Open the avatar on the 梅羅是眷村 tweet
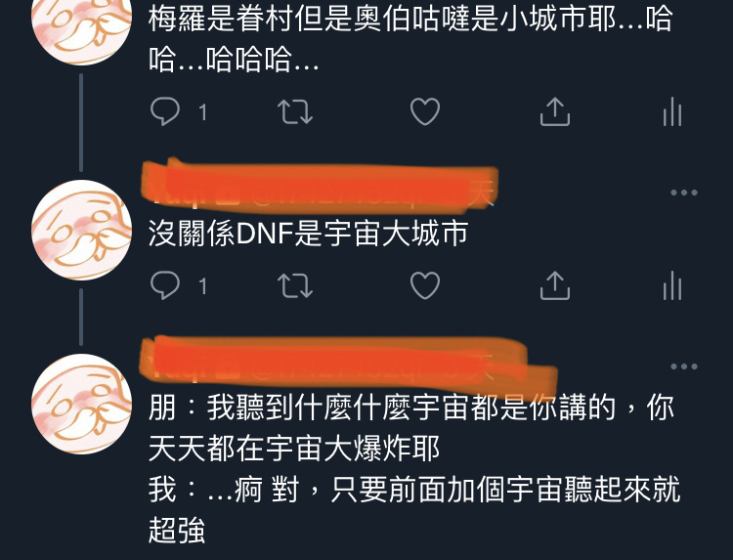This screenshot has width=733, height=560. [82, 28]
